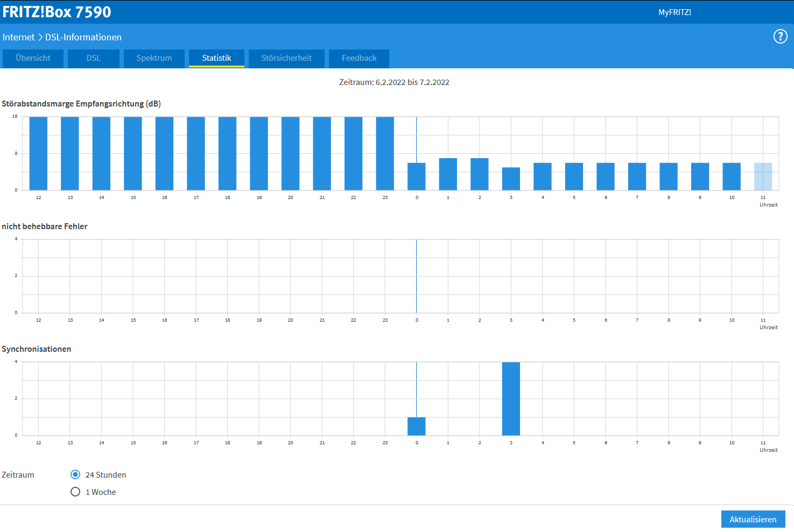This screenshot has width=794, height=532.
Task: Click the light hour 11 bar in Störabstandsmarge
Action: click(763, 176)
